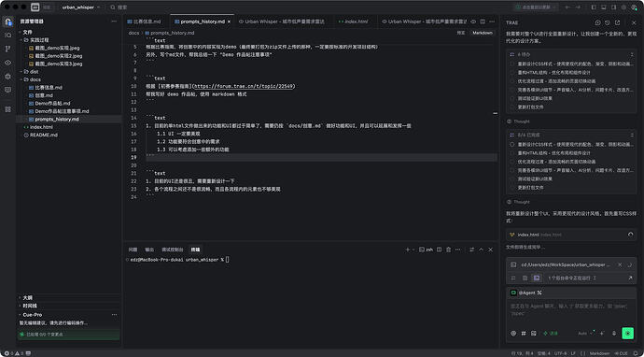Click UTF-8 encoding in status bar

point(560,353)
